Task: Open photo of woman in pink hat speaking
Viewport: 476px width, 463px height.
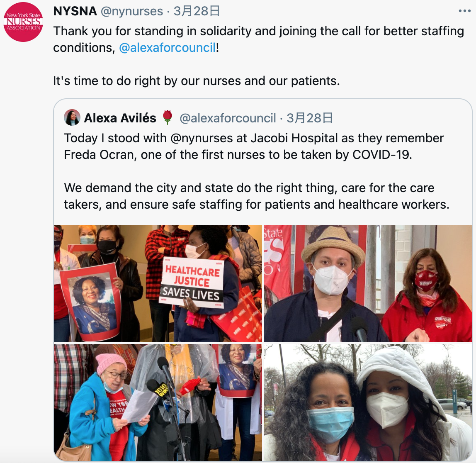Action: [158, 402]
